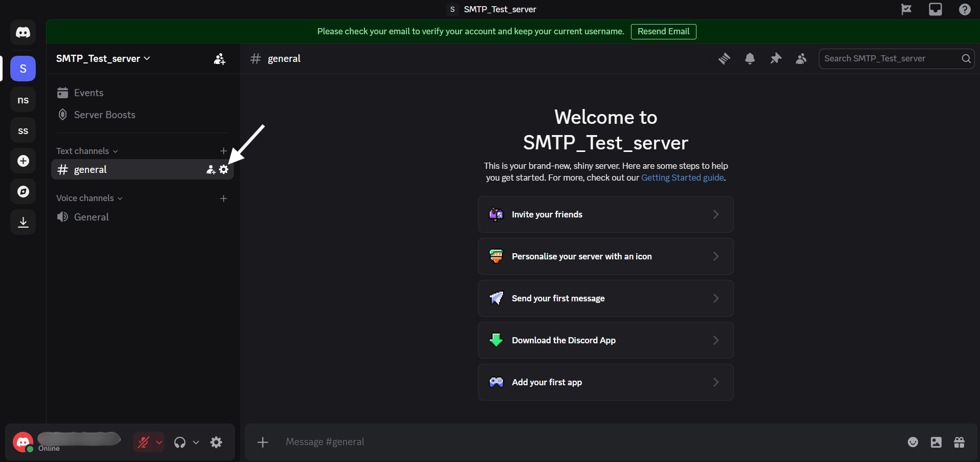Toggle deafen with the headphones button
The image size is (980, 462).
point(180,442)
